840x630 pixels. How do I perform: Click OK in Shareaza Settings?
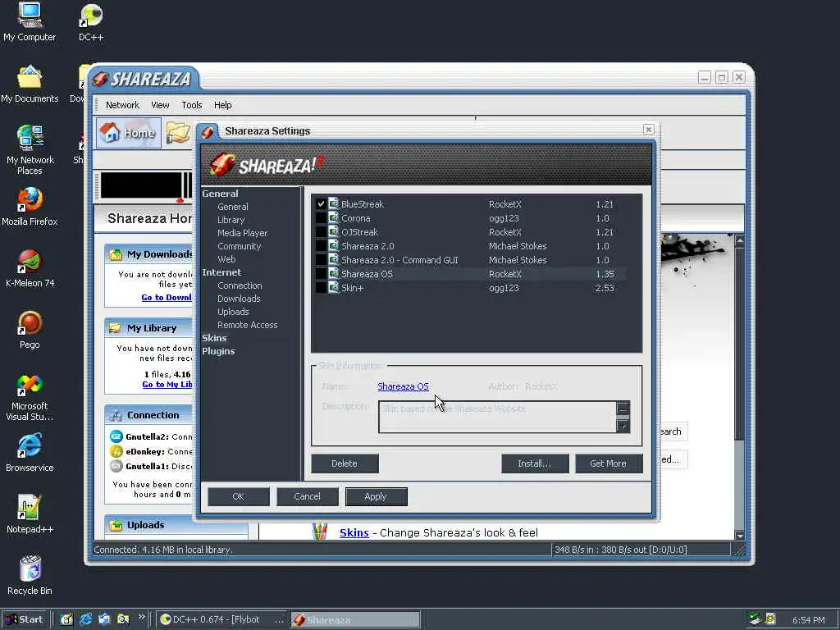[239, 496]
